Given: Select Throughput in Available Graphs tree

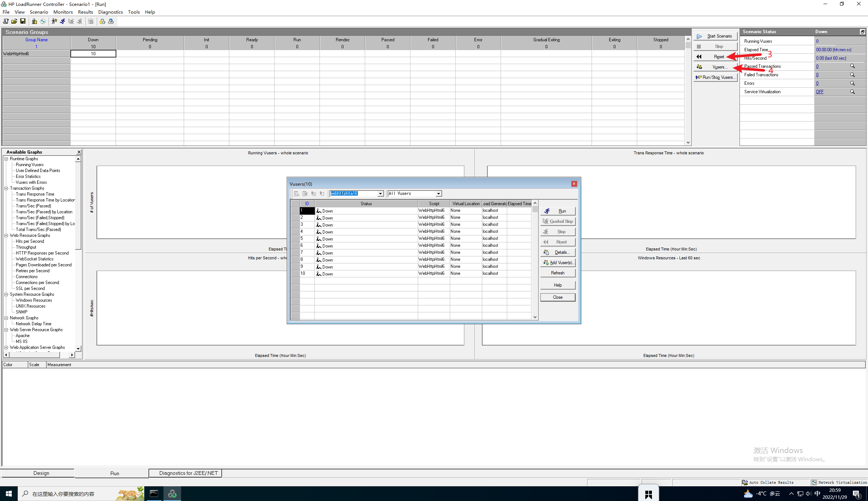Looking at the screenshot, I should pyautogui.click(x=26, y=247).
